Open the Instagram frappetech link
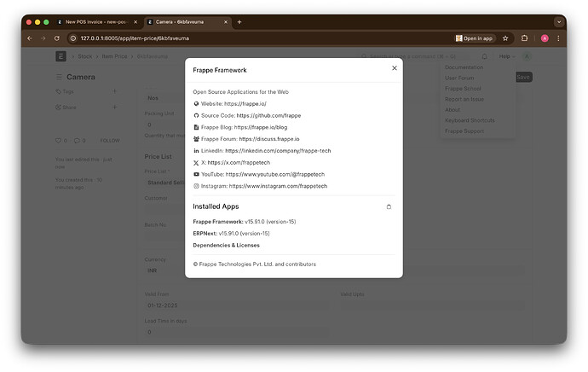The image size is (588, 372). [x=278, y=186]
